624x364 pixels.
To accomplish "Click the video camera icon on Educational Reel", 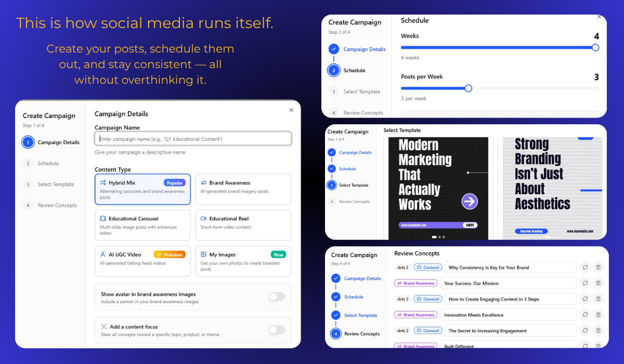I will pos(203,218).
